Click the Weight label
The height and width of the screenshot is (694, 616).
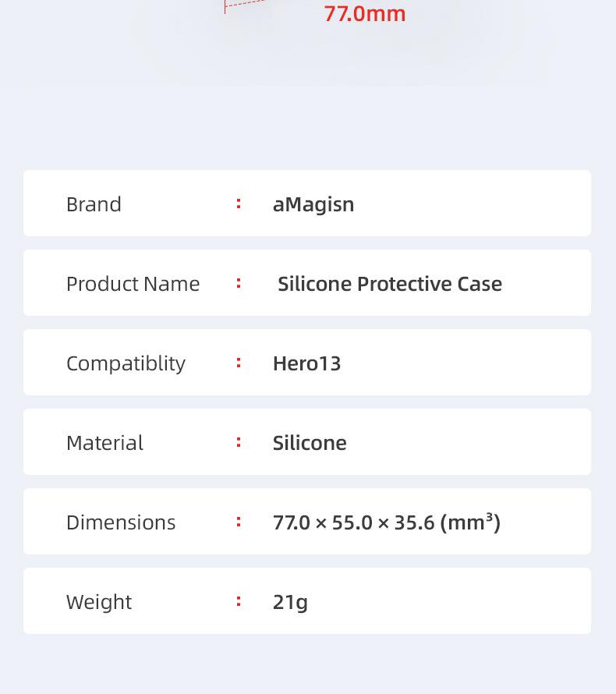99,603
